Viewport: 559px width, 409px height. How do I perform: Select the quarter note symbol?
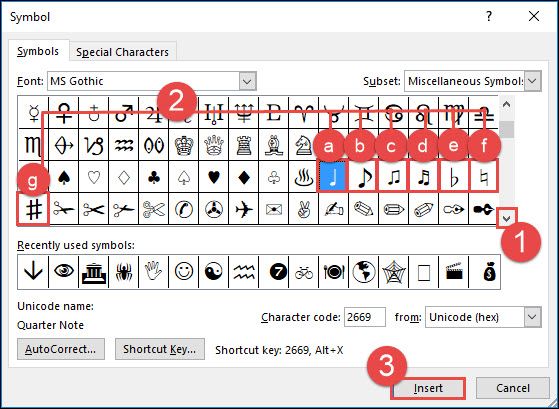(332, 177)
